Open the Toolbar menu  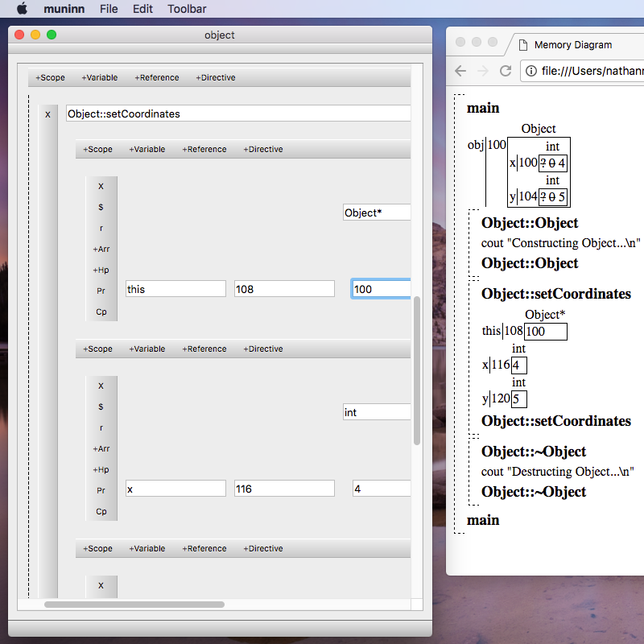187,9
